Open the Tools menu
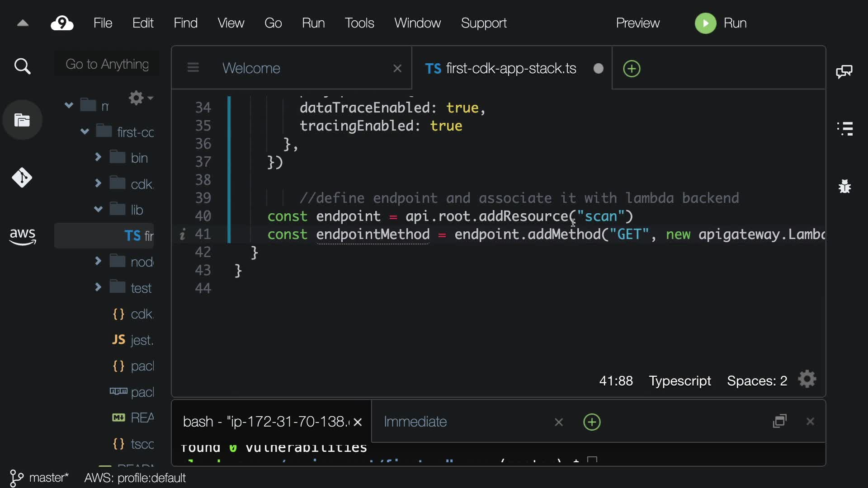This screenshot has width=868, height=488. point(359,23)
